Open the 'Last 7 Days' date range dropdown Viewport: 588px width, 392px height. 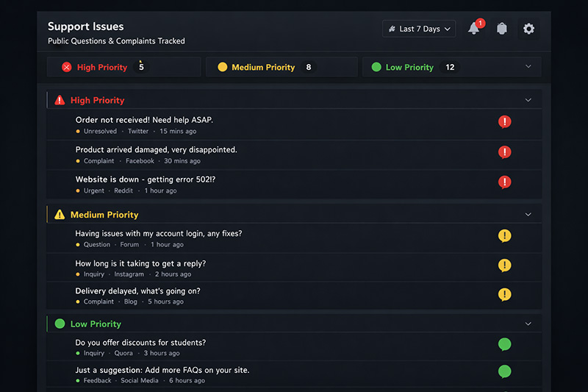click(419, 29)
